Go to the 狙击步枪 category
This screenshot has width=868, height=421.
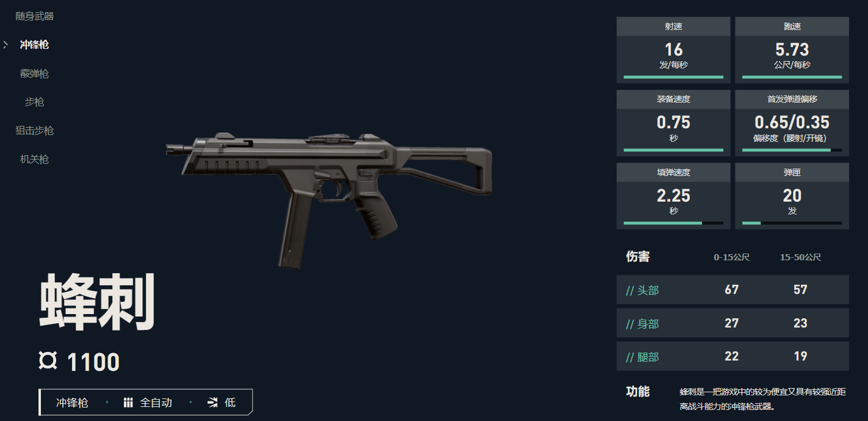[35, 131]
